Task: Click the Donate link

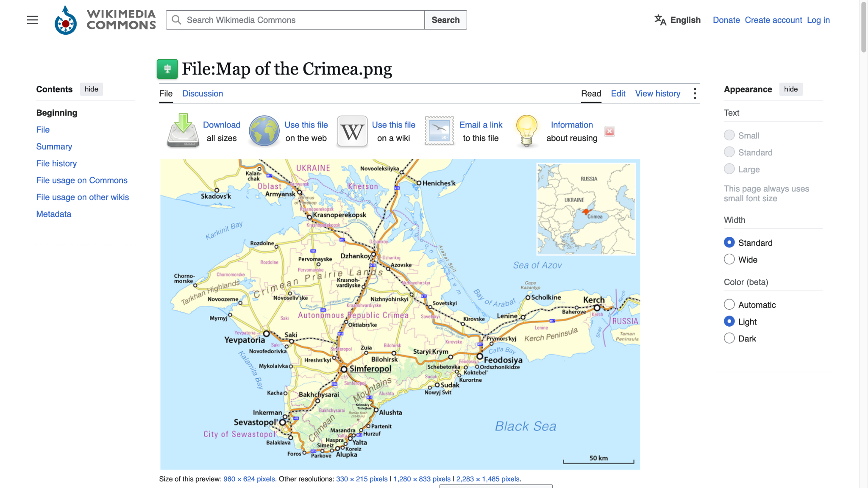Action: coord(726,20)
